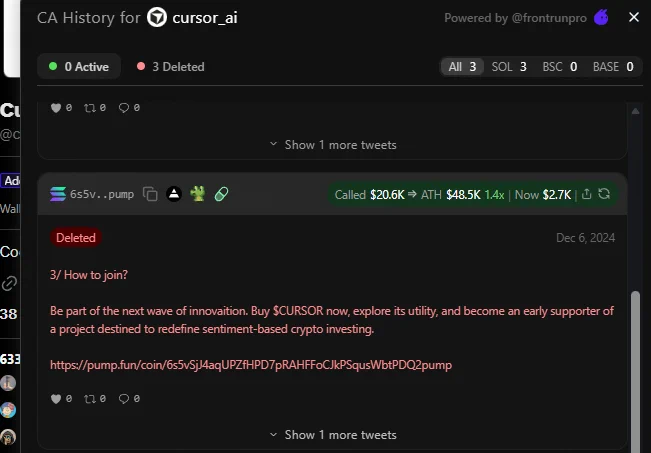The image size is (651, 453).
Task: Select the All 3 chain filter
Action: pyautogui.click(x=462, y=66)
